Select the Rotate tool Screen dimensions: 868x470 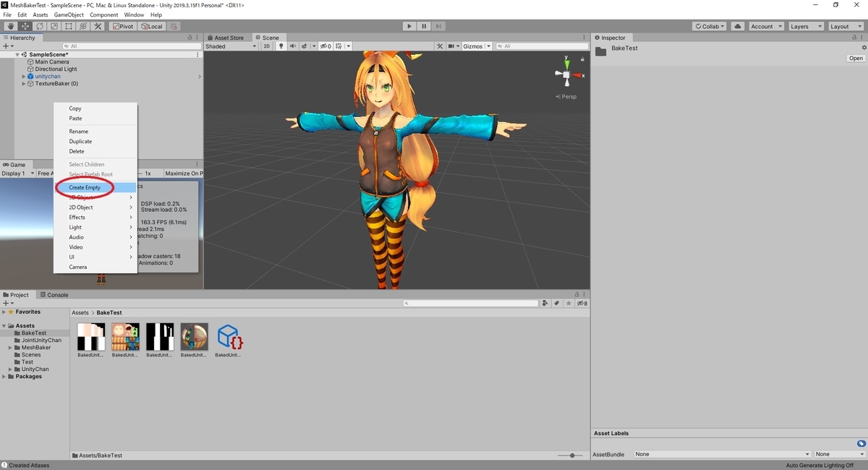tap(40, 26)
